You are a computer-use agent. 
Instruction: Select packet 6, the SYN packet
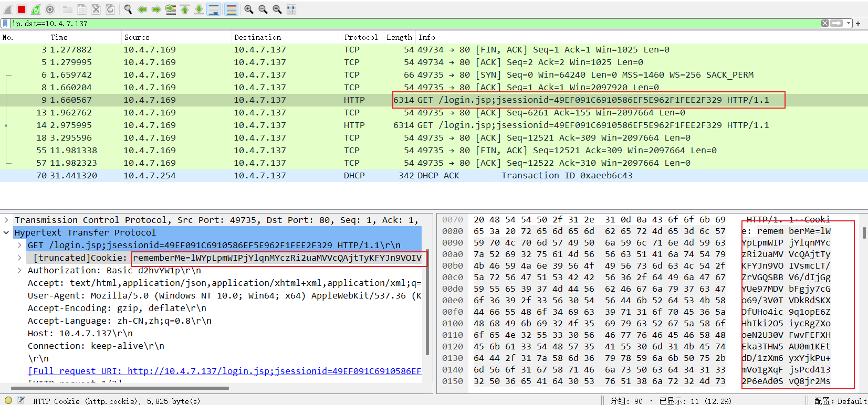point(434,75)
